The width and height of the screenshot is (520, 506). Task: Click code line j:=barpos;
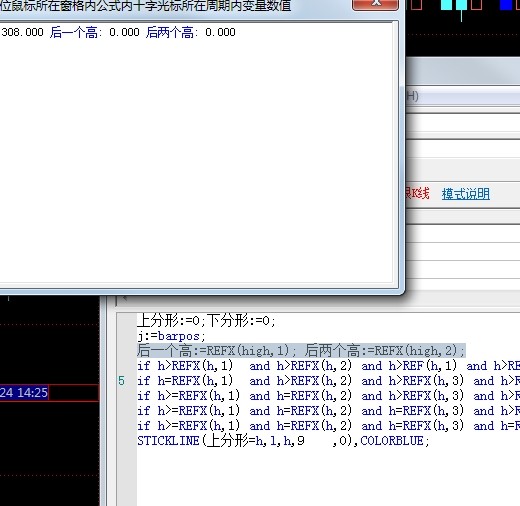click(x=171, y=336)
